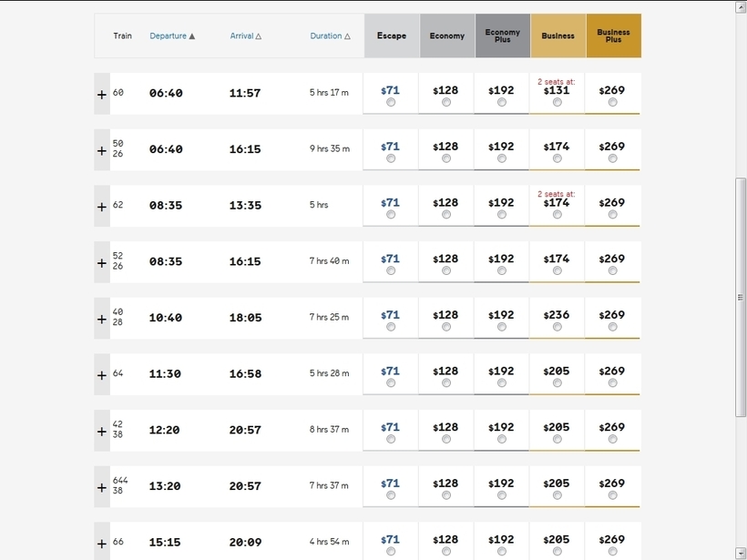Select $131 Business fare on train 60
This screenshot has height=560, width=747.
(x=557, y=102)
